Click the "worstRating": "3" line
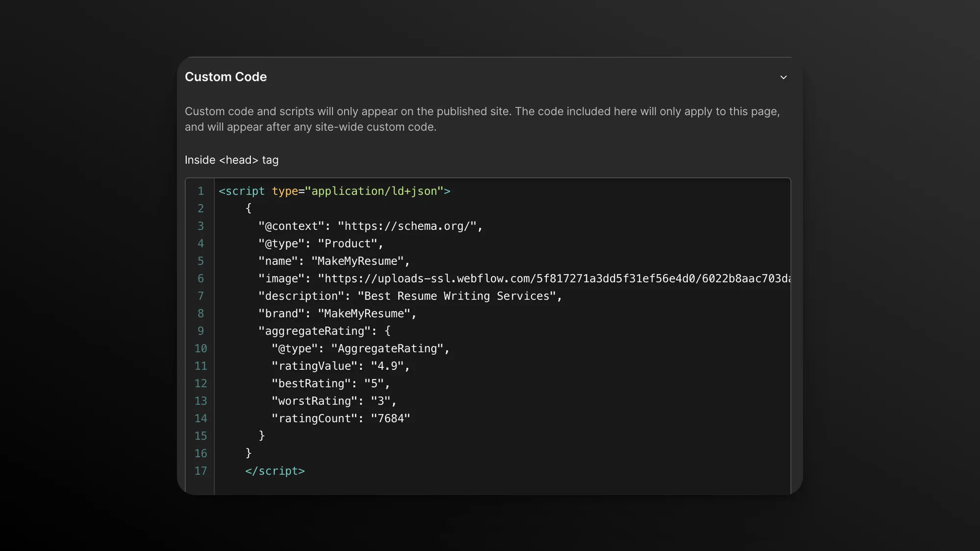980x551 pixels. [x=334, y=401]
